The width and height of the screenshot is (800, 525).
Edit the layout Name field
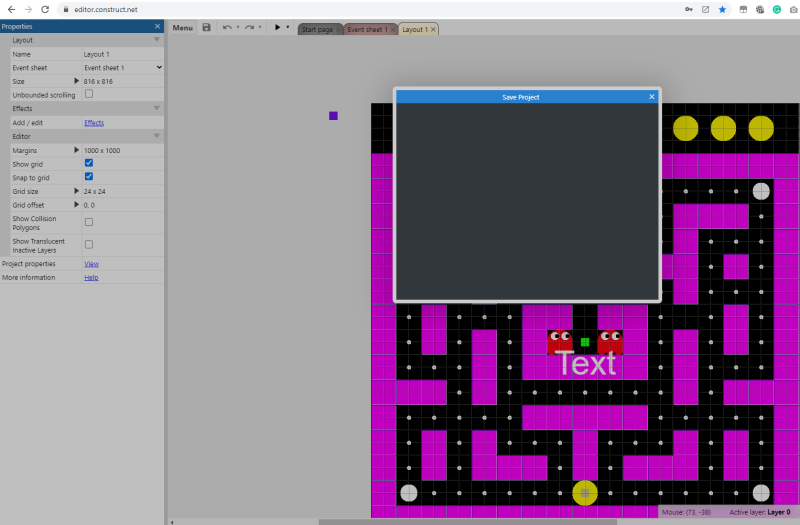click(x=122, y=54)
